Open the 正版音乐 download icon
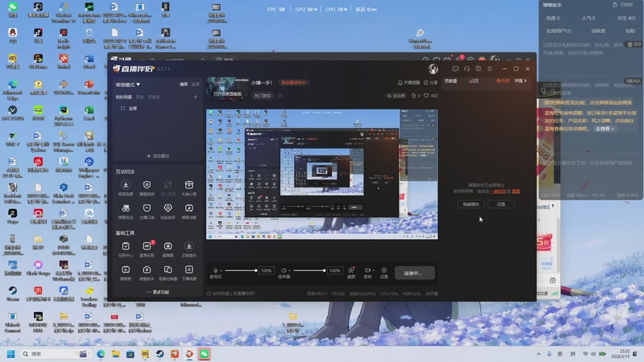The width and height of the screenshot is (644, 362). pyautogui.click(x=189, y=246)
